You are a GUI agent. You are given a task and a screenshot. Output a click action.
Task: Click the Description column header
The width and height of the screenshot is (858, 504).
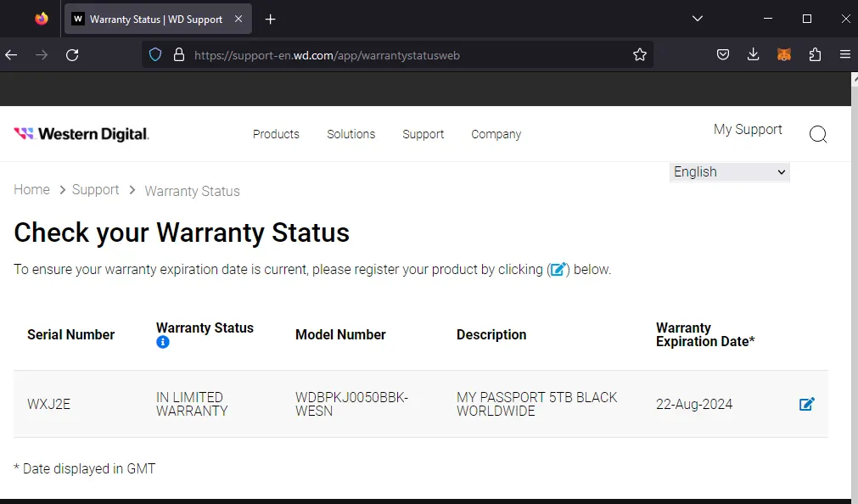[491, 334]
